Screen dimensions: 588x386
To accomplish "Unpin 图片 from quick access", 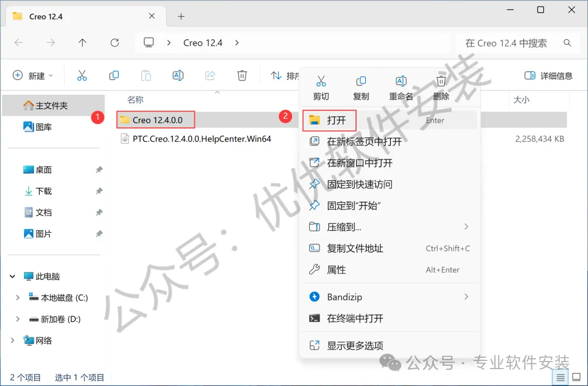I will 99,234.
